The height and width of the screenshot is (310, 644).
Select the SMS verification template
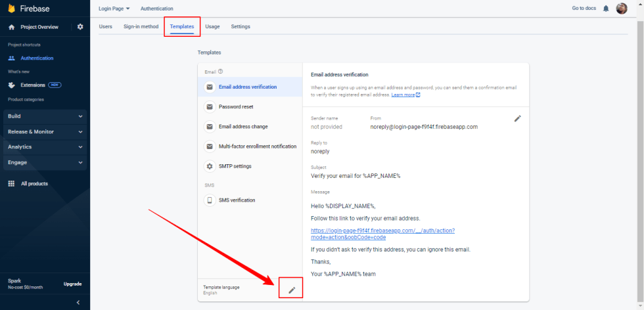(250, 200)
